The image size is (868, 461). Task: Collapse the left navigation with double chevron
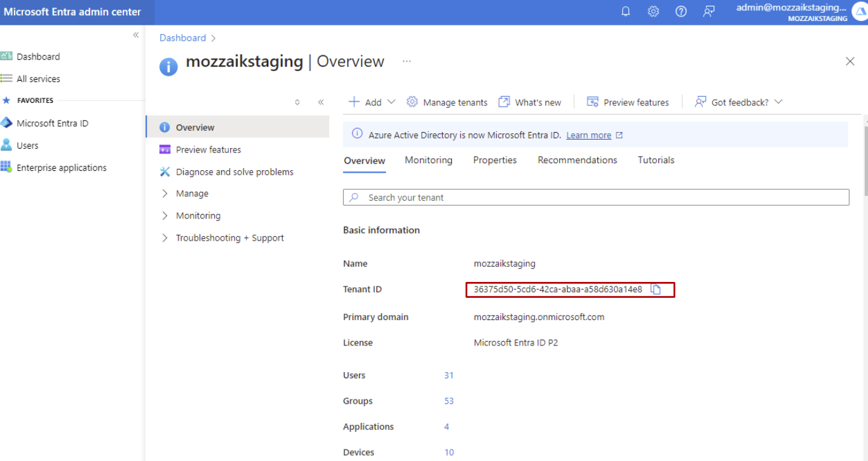(135, 35)
